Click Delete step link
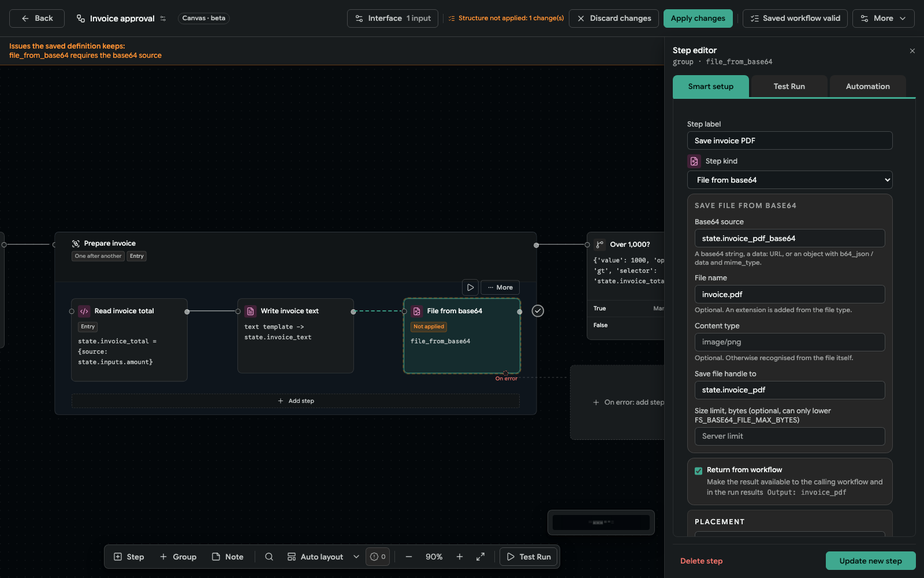The image size is (924, 578). click(701, 561)
